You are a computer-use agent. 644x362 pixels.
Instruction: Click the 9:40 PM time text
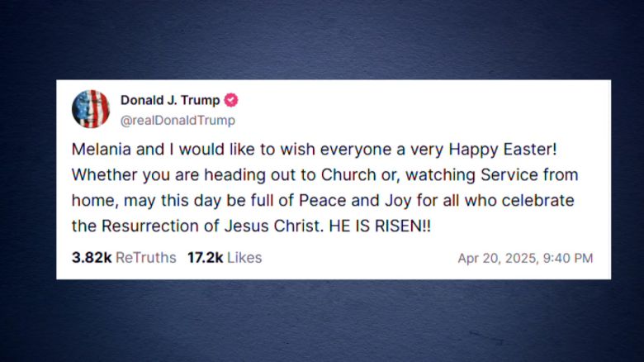568,259
